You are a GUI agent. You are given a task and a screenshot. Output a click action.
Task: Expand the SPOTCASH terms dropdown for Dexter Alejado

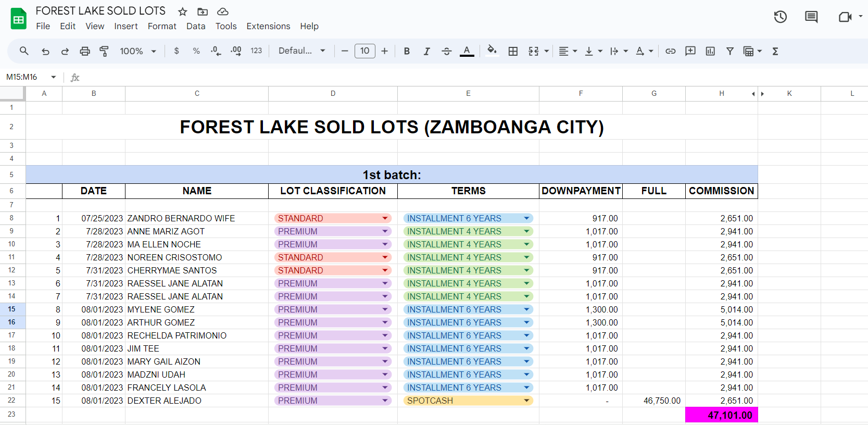[526, 401]
